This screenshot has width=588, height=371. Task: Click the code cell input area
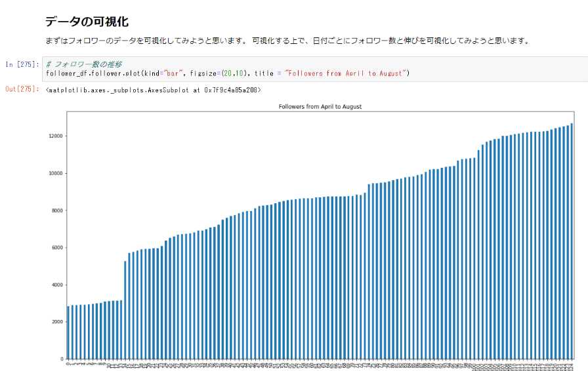pos(315,69)
